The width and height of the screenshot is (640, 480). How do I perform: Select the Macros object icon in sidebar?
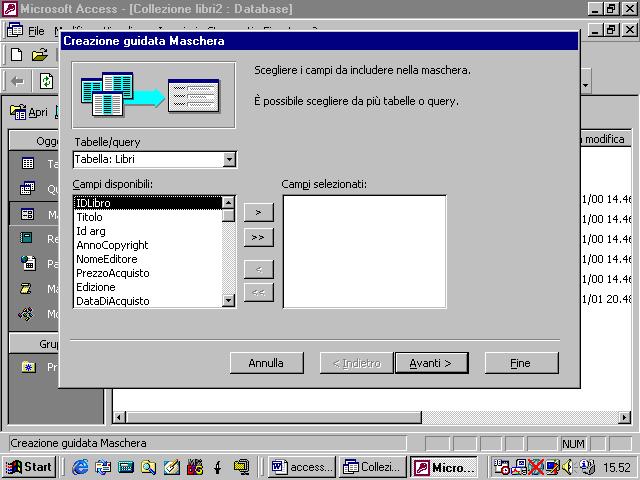(x=26, y=289)
